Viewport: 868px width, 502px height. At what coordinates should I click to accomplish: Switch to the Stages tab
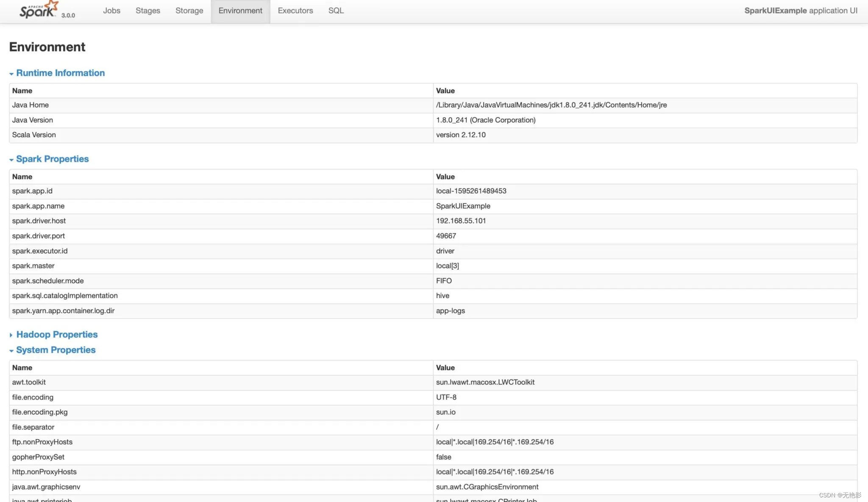(x=147, y=11)
